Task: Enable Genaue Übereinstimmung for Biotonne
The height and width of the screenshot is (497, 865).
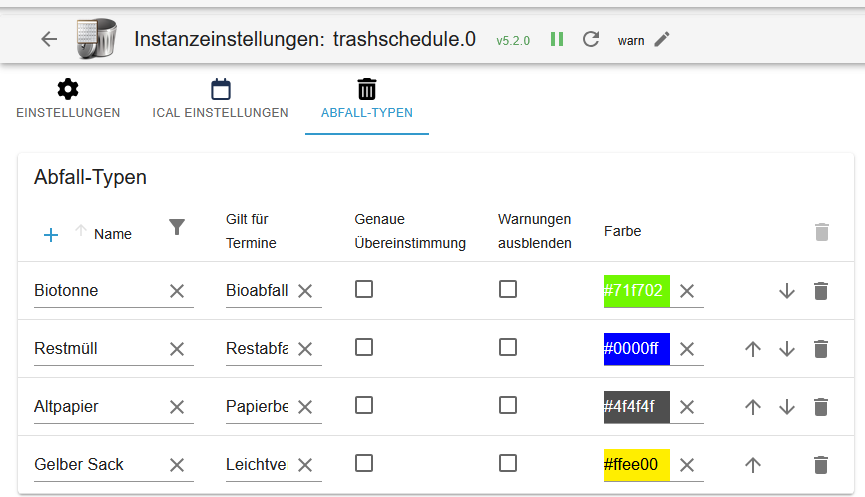Action: pos(364,289)
